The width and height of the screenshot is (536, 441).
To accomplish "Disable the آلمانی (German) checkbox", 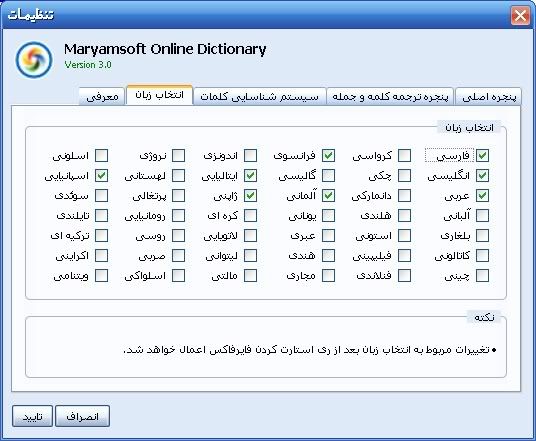I will click(x=328, y=196).
